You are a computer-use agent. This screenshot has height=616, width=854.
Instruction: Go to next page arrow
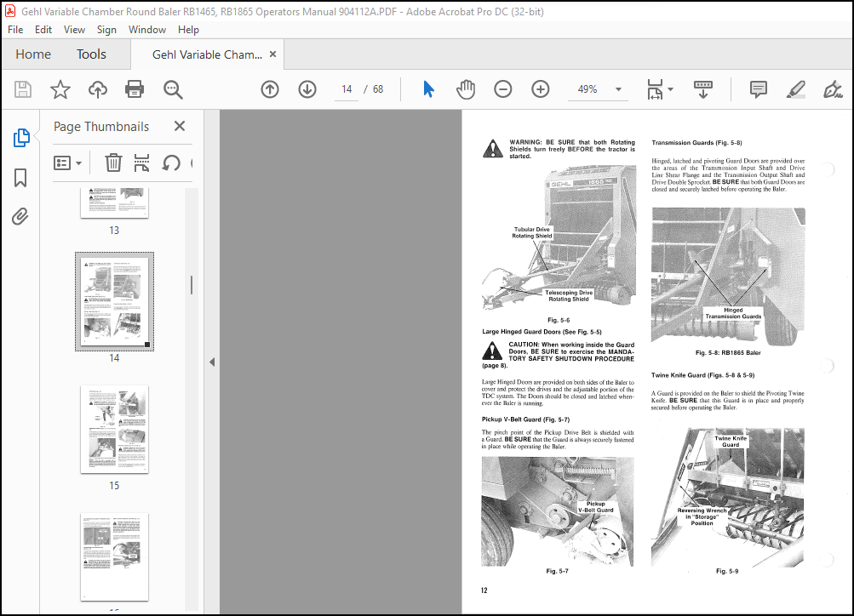coord(307,89)
